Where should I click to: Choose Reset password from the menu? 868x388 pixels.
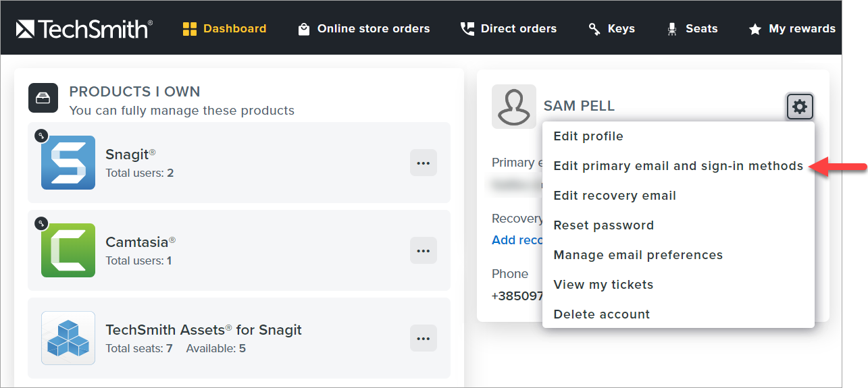[x=603, y=225]
